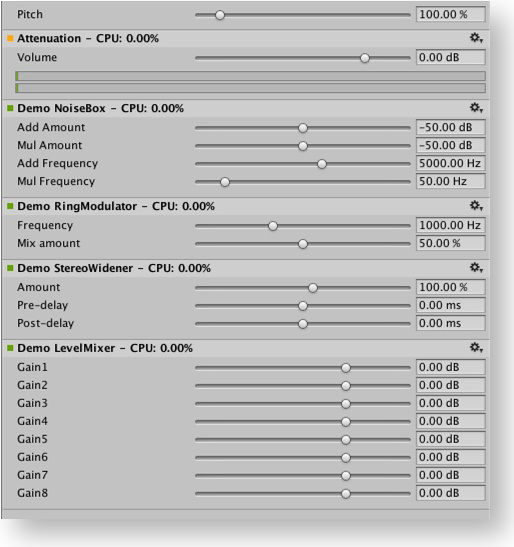The width and height of the screenshot is (514, 547).
Task: Click the Add Frequency slider handle
Action: point(322,164)
